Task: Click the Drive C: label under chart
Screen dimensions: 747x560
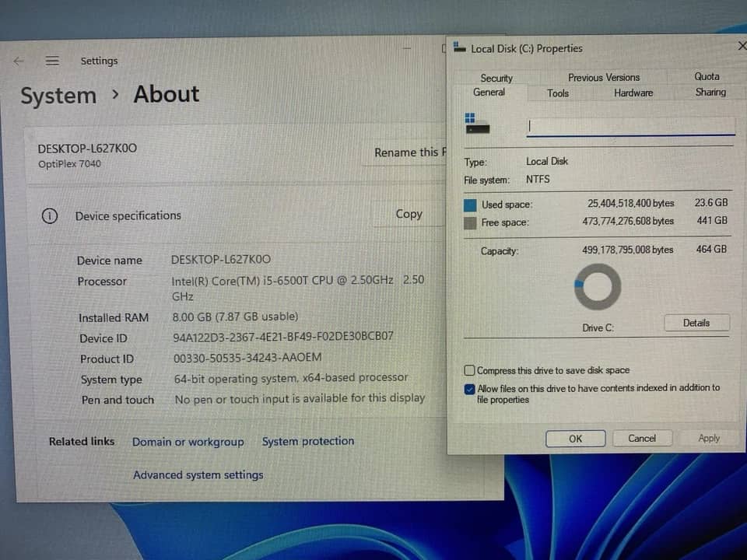Action: 598,328
